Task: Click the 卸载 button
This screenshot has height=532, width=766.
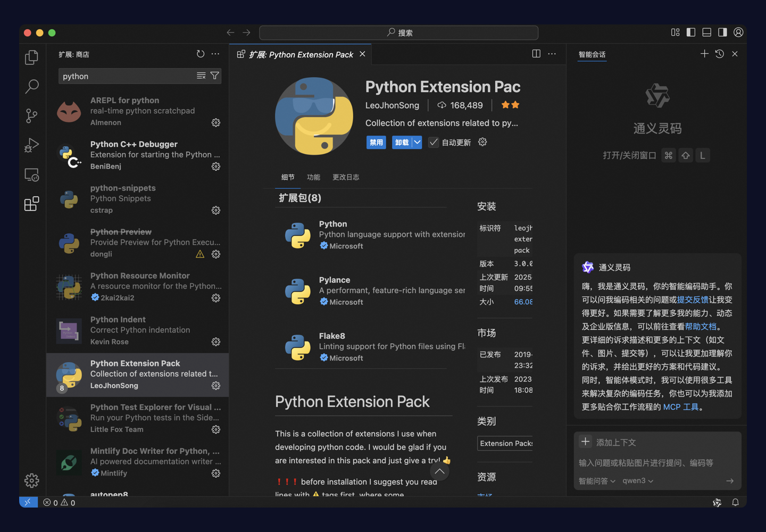Action: point(402,142)
